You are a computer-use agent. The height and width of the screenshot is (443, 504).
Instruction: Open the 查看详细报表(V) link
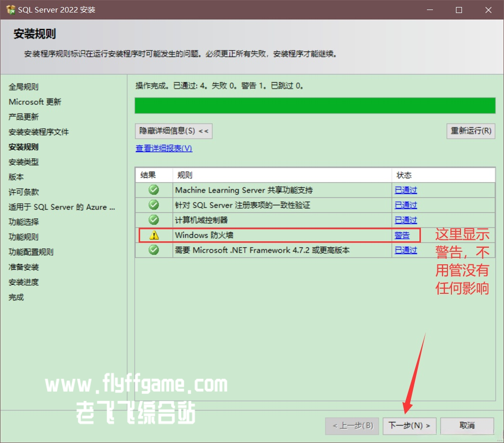tap(164, 148)
